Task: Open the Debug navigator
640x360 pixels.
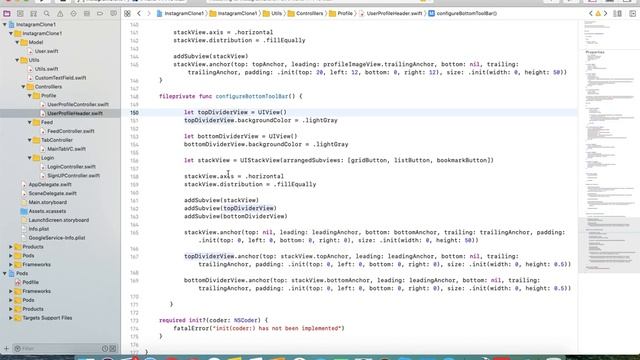Action: (x=87, y=13)
